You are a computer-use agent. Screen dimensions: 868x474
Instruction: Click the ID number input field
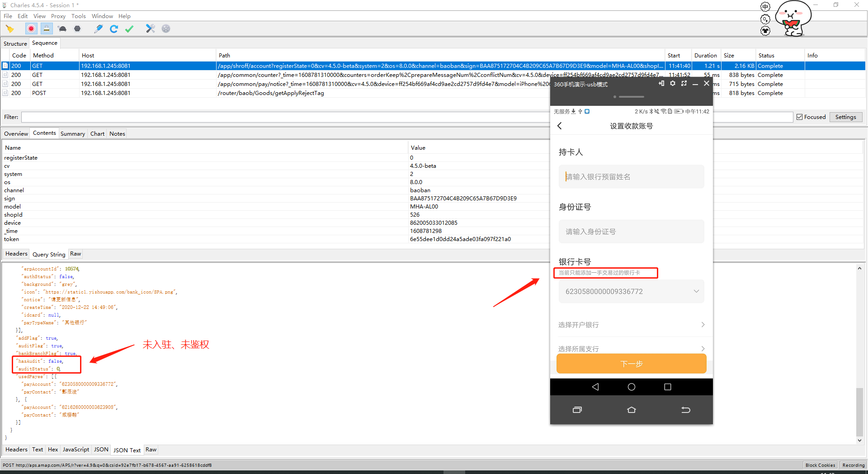631,232
